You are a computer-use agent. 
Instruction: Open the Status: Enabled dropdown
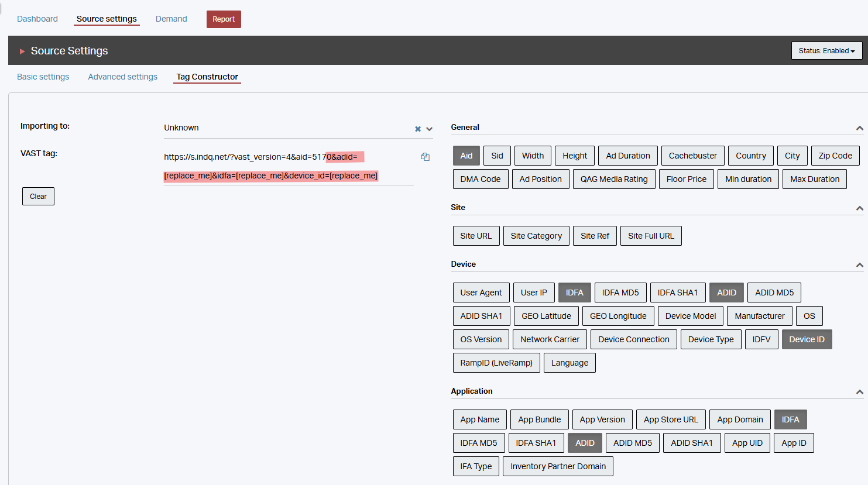[x=826, y=51]
